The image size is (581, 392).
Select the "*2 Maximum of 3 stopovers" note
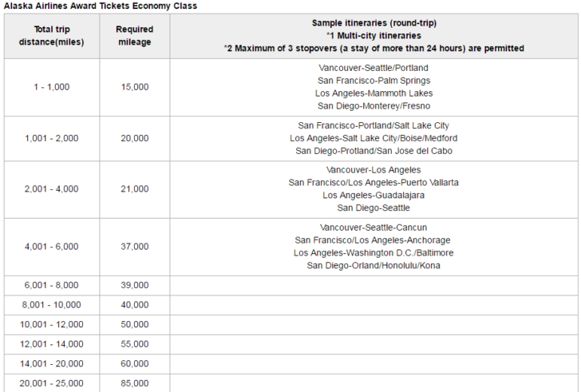coord(373,48)
